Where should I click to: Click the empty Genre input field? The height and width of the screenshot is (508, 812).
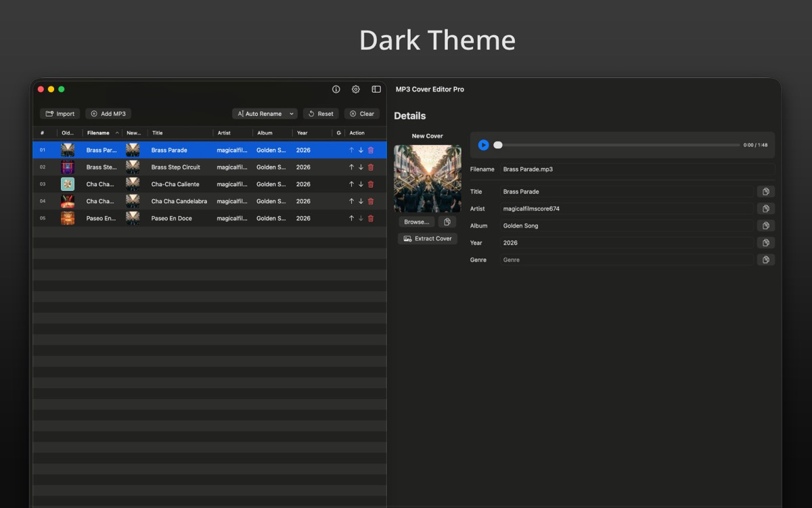coord(627,259)
